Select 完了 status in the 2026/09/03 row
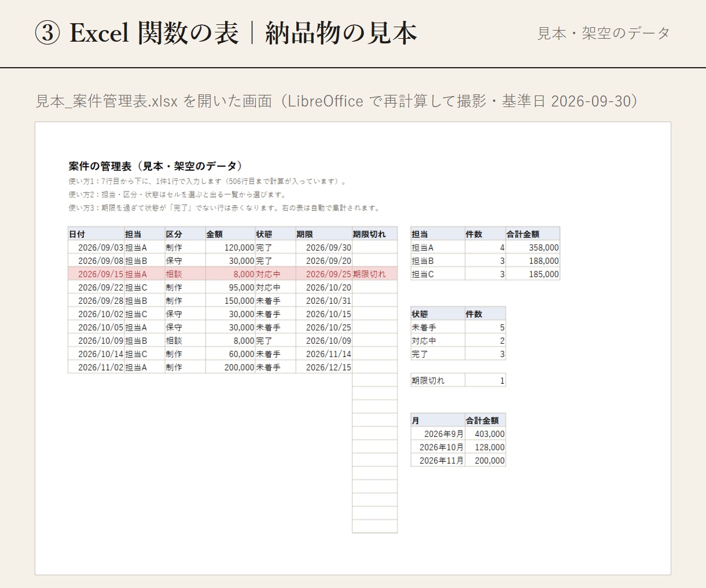The image size is (706, 588). pyautogui.click(x=275, y=247)
